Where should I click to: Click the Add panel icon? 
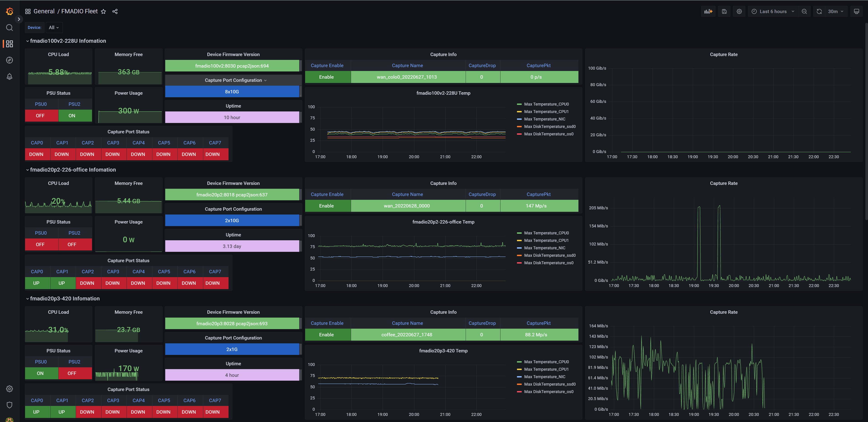click(x=708, y=12)
